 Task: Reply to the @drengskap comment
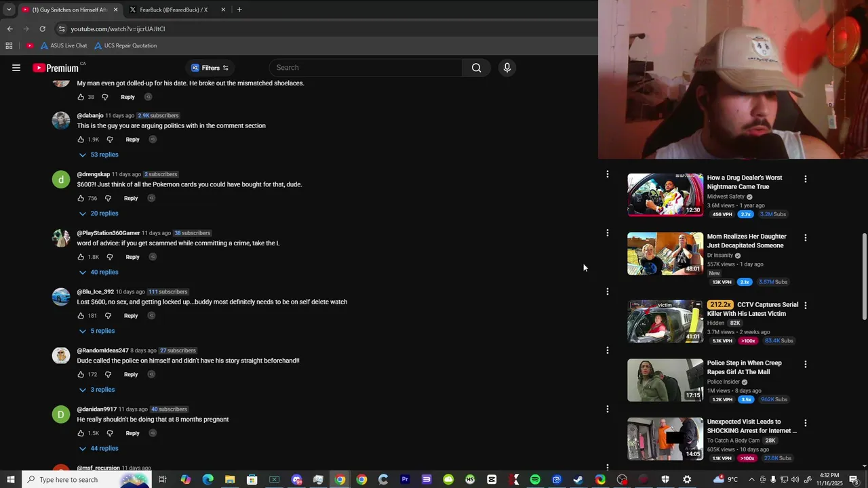pyautogui.click(x=131, y=199)
